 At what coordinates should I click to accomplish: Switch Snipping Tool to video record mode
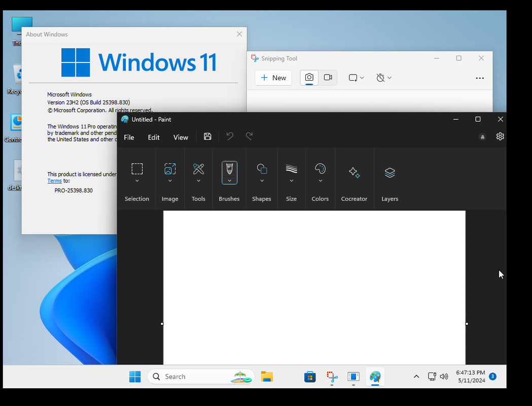[328, 78]
